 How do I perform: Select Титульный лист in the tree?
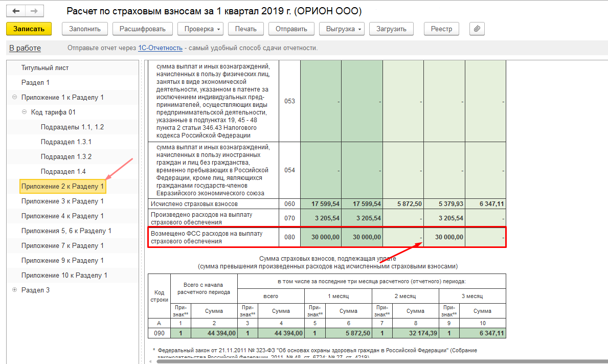pyautogui.click(x=45, y=68)
